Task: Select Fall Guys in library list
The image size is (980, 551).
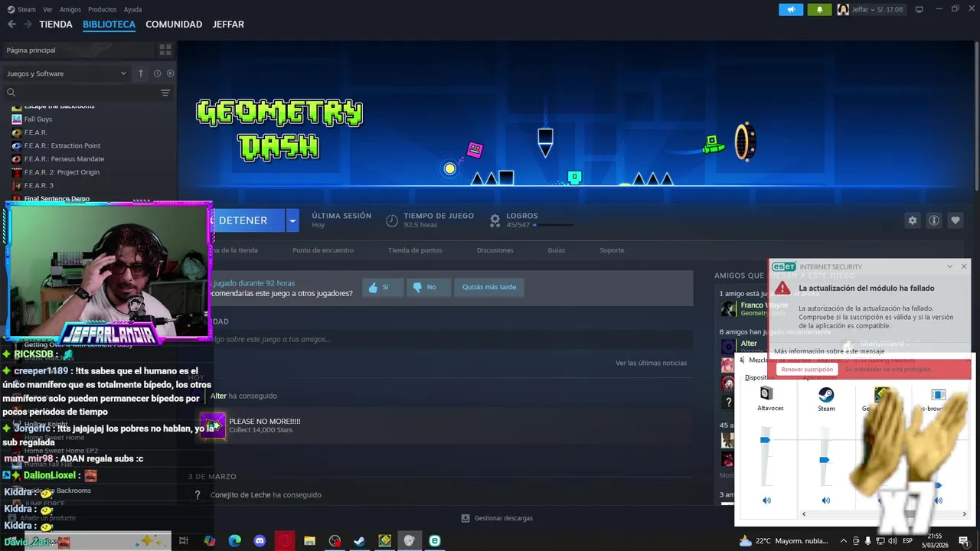Action: 38,119
